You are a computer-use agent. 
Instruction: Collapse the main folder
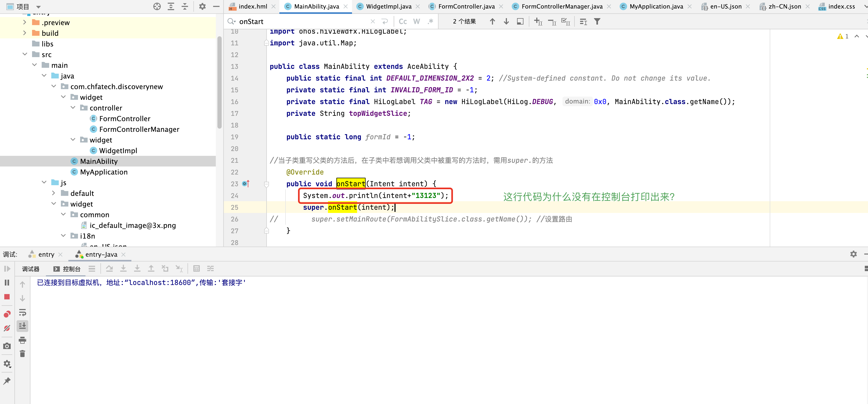tap(34, 65)
